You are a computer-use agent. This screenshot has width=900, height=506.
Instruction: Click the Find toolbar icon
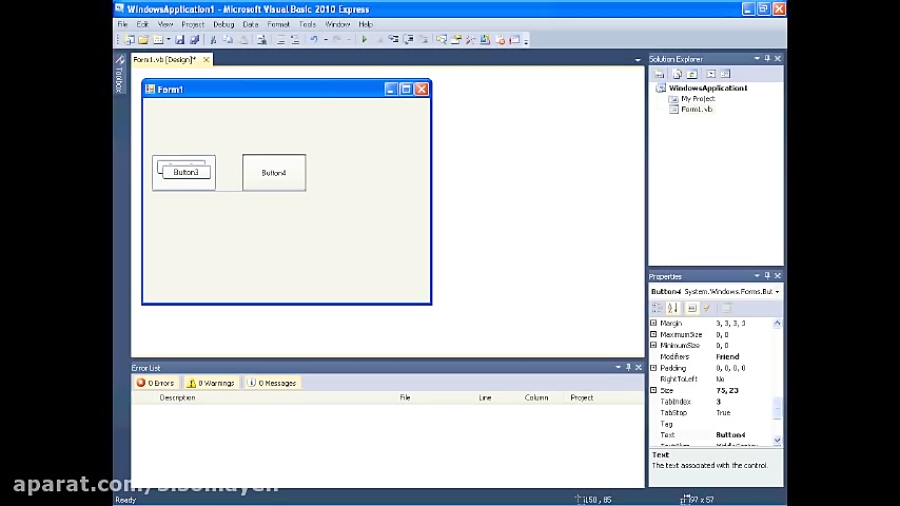coord(262,40)
